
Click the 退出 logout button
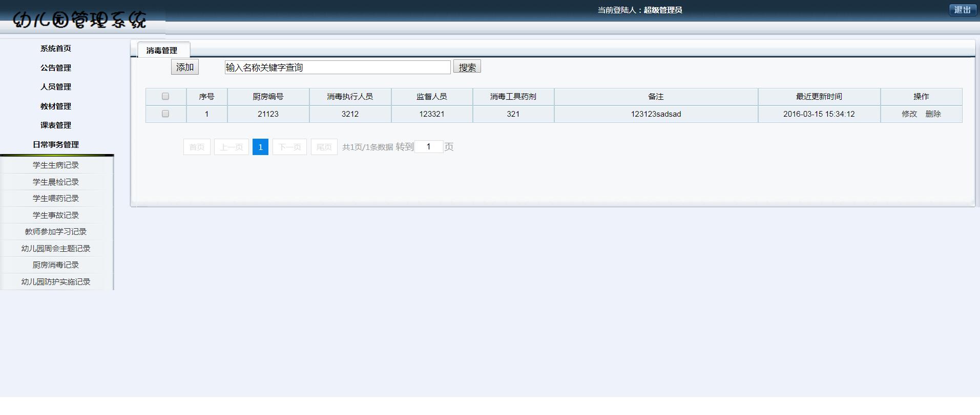[962, 10]
